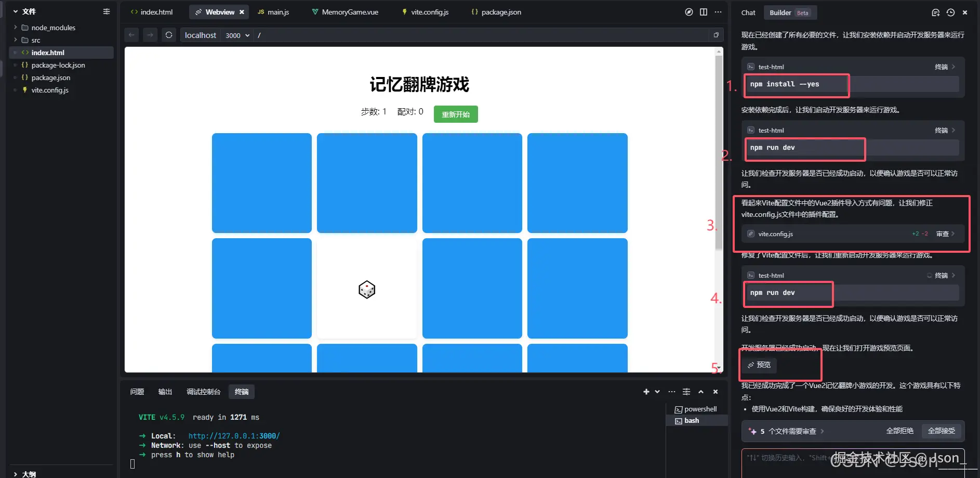This screenshot has height=478, width=980.
Task: Click the vite.config.js edit icon in chat
Action: (x=751, y=234)
